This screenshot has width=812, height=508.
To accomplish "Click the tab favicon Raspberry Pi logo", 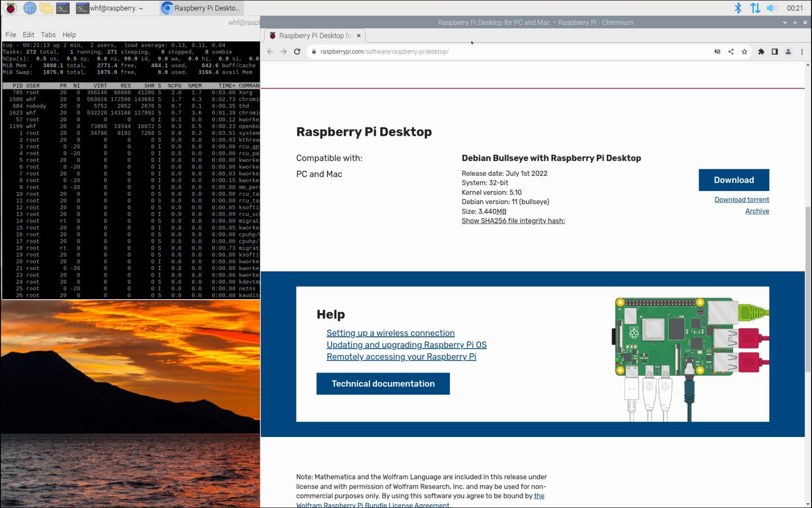I will click(x=273, y=36).
